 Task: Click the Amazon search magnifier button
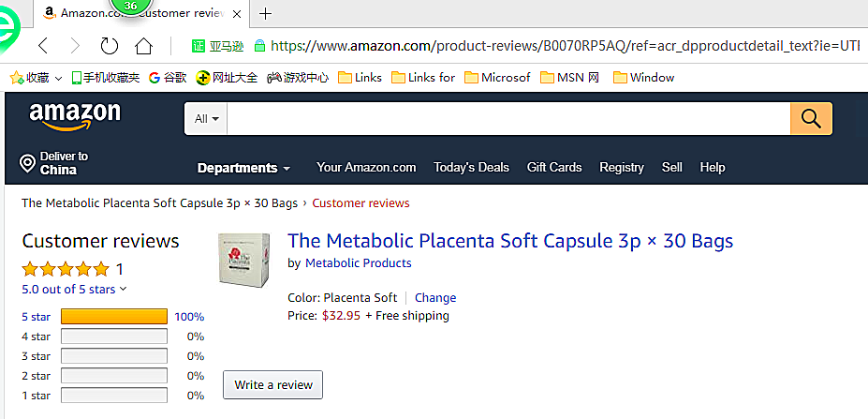[x=811, y=119]
